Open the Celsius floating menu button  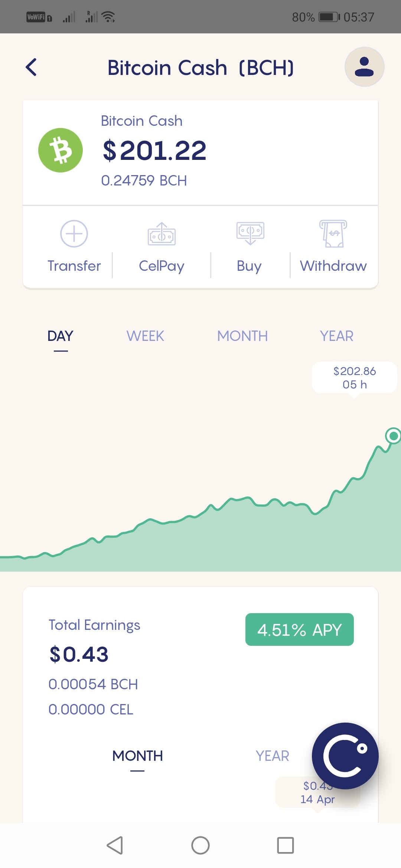pos(345,756)
